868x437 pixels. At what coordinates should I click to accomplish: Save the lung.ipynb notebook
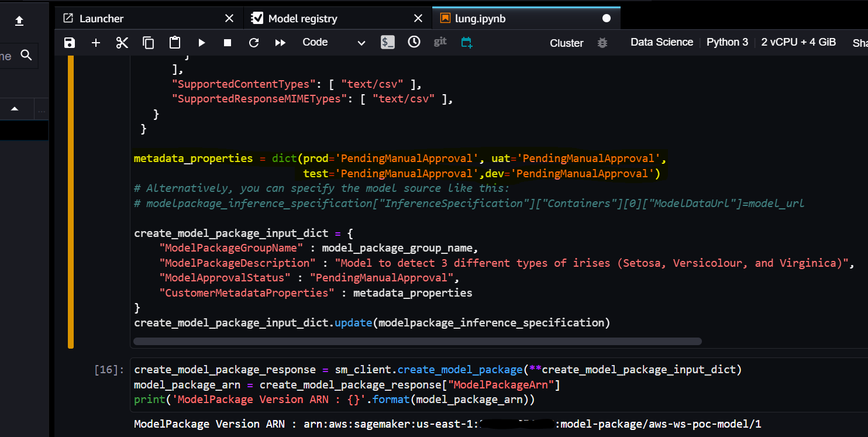coord(69,42)
